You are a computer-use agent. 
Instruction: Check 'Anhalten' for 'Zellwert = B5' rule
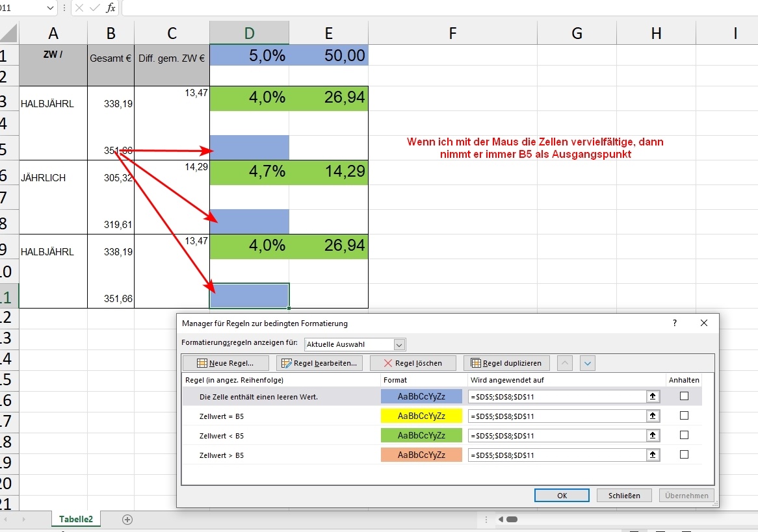pyautogui.click(x=684, y=416)
